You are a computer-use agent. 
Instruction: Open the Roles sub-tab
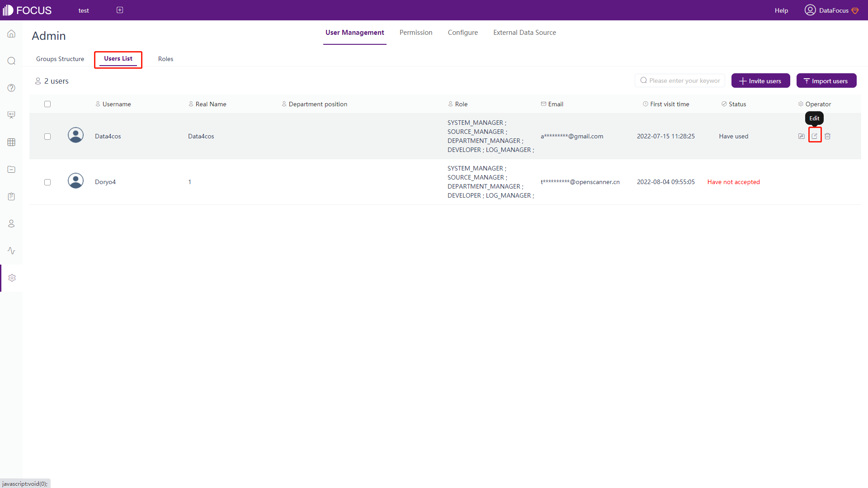[165, 59]
